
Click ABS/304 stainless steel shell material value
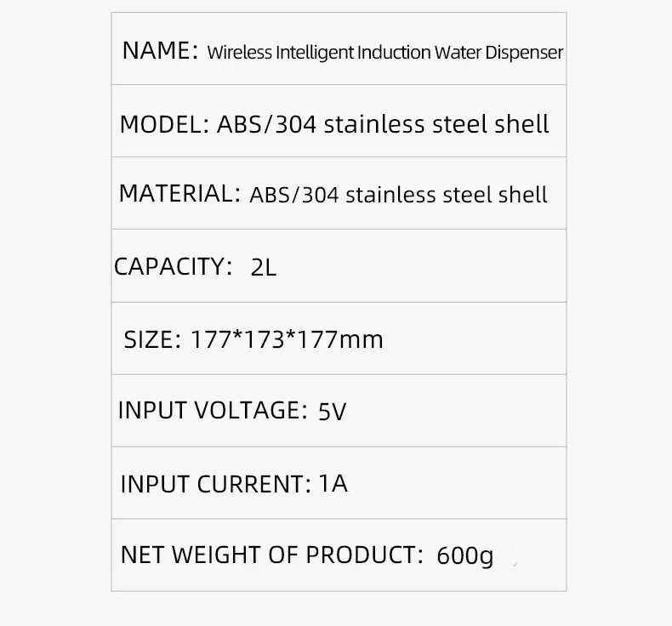pos(398,195)
